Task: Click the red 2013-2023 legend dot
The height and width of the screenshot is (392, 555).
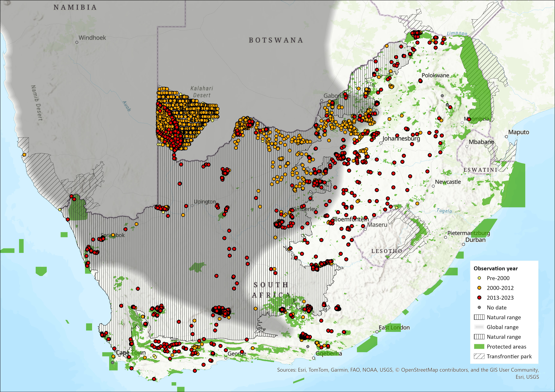Action: [479, 298]
